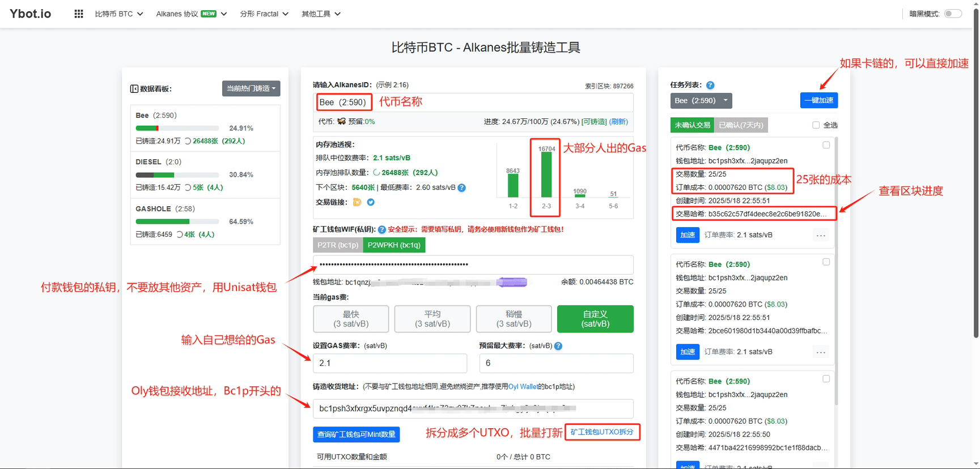Click transaction hash 4471ba42216998992bc1e1f88dacb
Screen dimensions: 980x469
point(767,447)
